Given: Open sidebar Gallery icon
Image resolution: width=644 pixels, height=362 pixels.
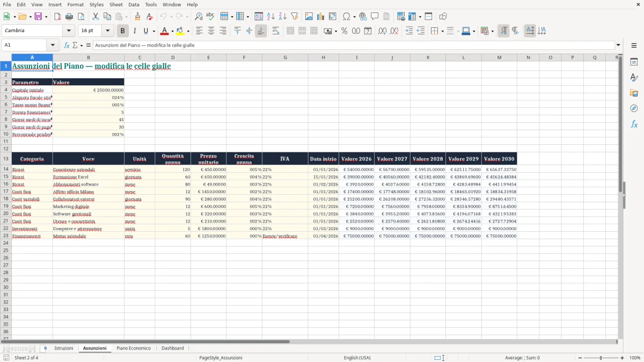Looking at the screenshot, I should pyautogui.click(x=634, y=93).
